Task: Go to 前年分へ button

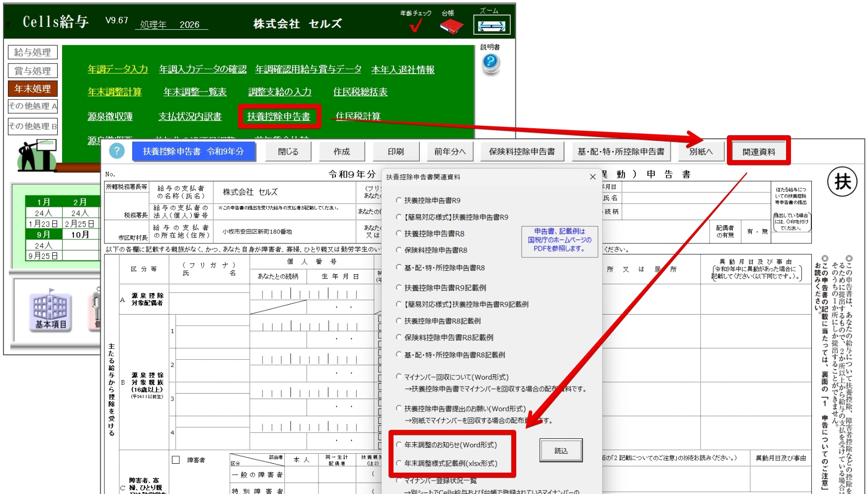Action: [x=450, y=152]
